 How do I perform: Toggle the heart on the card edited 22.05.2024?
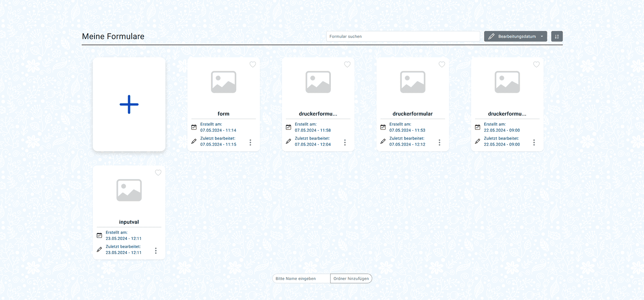point(537,64)
